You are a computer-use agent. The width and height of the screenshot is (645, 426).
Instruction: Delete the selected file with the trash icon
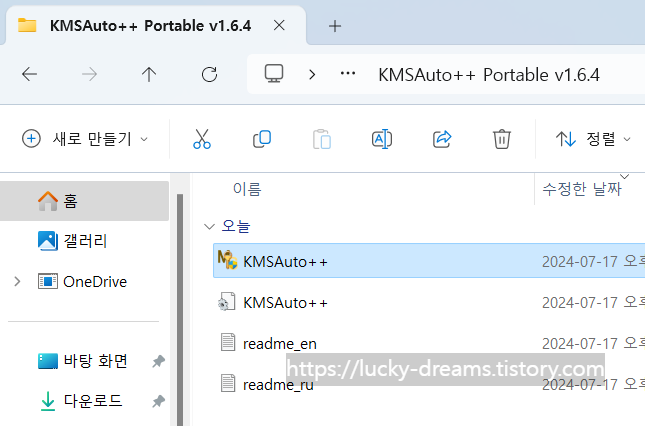(502, 139)
